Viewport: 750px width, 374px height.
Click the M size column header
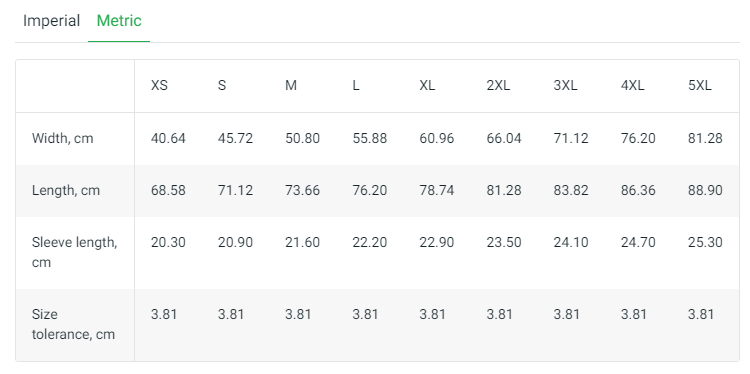(291, 86)
